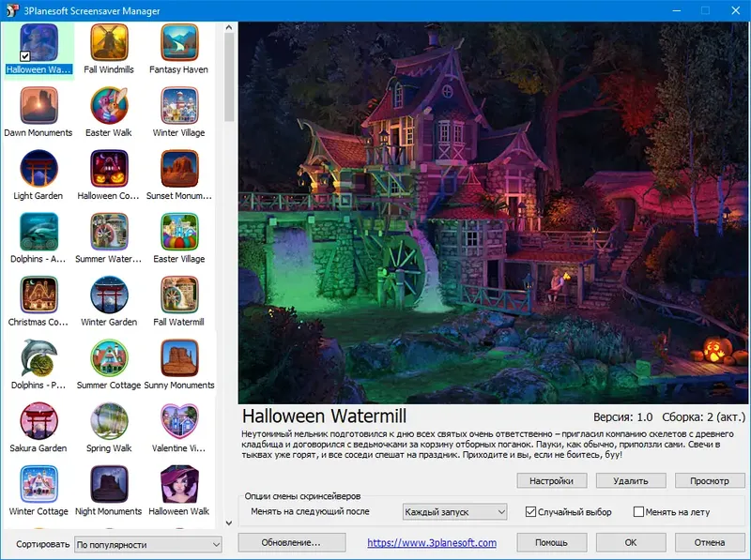Select the Christmas Co... screensaver icon
Image resolution: width=751 pixels, height=560 pixels.
point(38,295)
